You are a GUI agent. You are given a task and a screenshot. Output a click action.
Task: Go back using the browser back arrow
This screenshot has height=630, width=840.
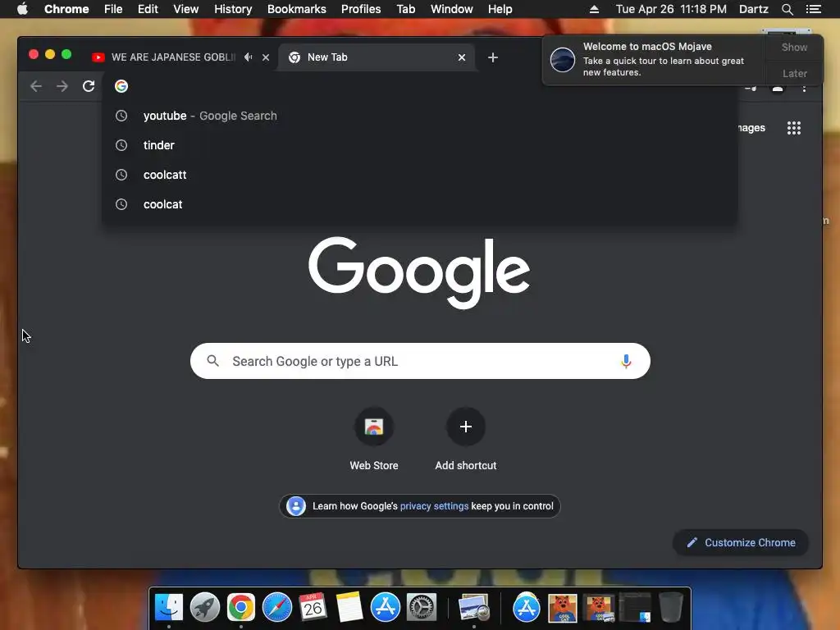coord(36,86)
